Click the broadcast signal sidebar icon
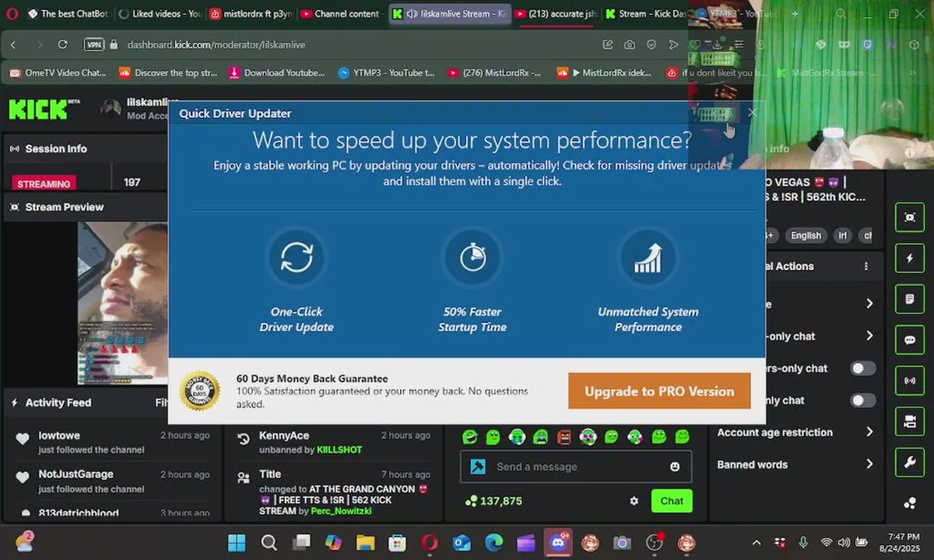 click(x=910, y=381)
